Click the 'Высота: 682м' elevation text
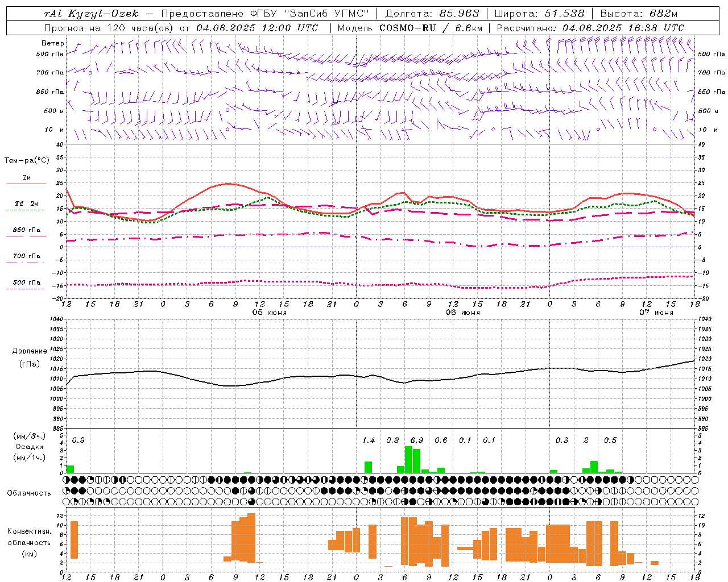728x582 pixels. coord(639,14)
